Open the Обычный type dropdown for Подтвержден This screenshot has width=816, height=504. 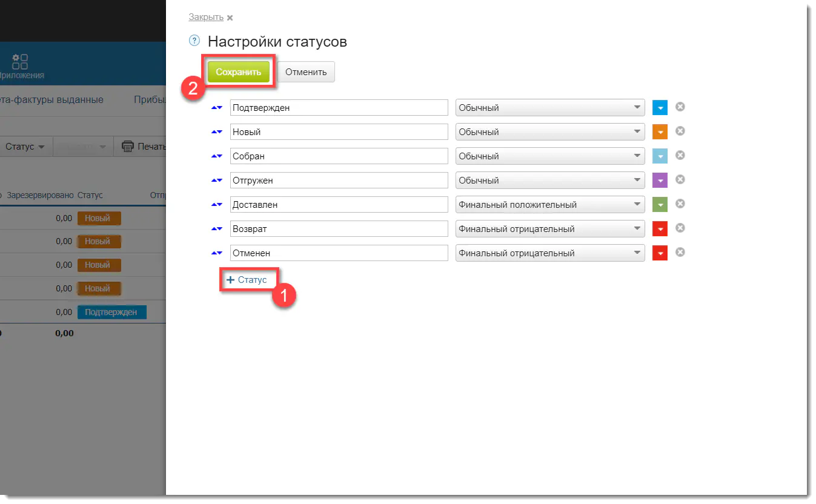coord(548,107)
